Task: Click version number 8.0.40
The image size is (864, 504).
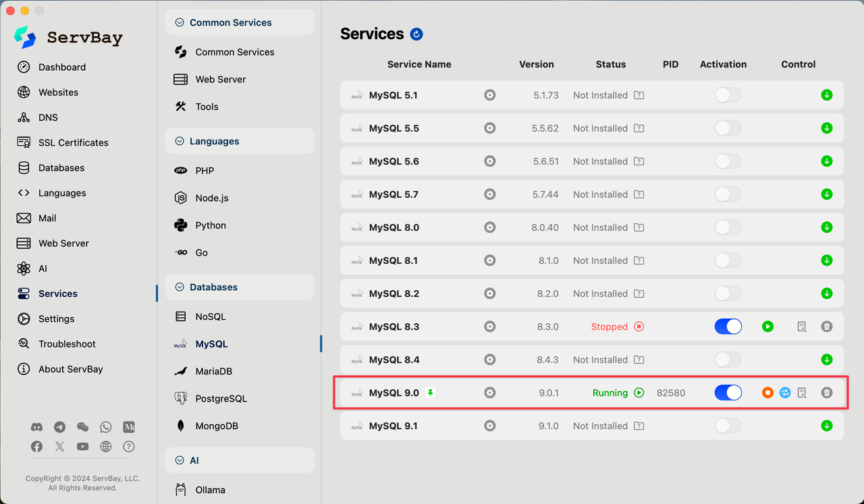Action: (x=545, y=227)
